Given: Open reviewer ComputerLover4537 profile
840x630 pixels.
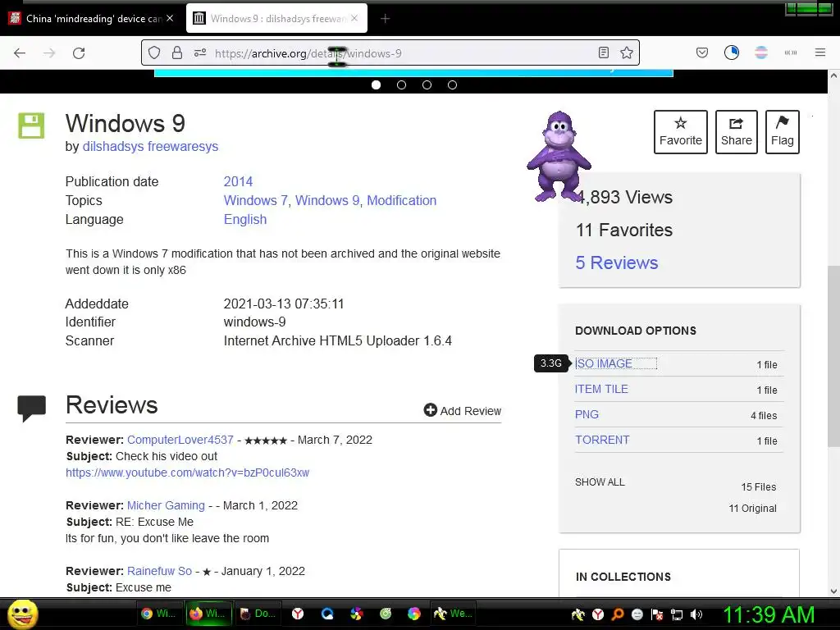Looking at the screenshot, I should 180,440.
